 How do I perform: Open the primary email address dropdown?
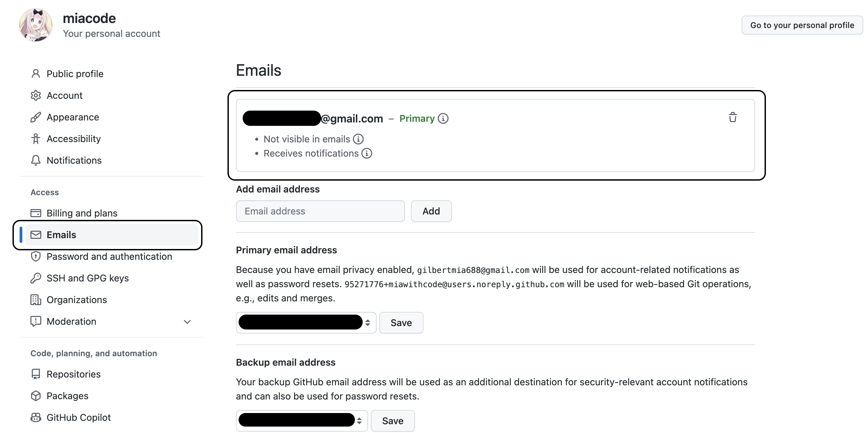[306, 322]
